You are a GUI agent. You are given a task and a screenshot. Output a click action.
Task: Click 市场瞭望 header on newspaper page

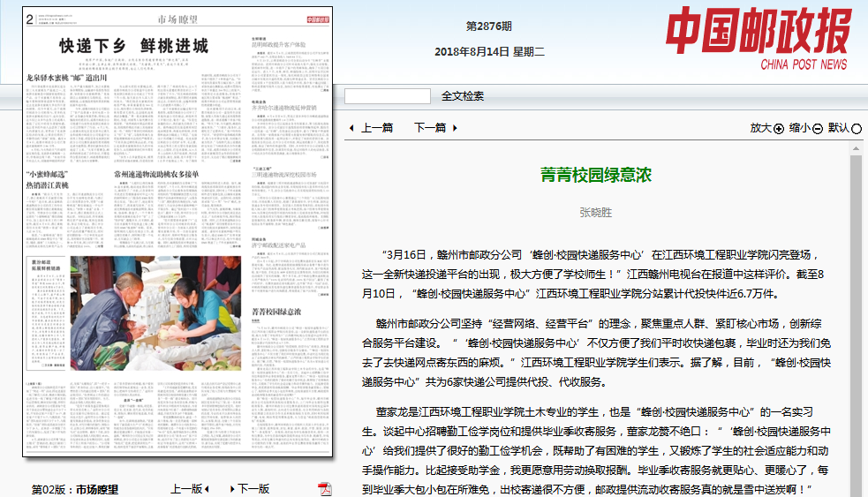tap(177, 19)
